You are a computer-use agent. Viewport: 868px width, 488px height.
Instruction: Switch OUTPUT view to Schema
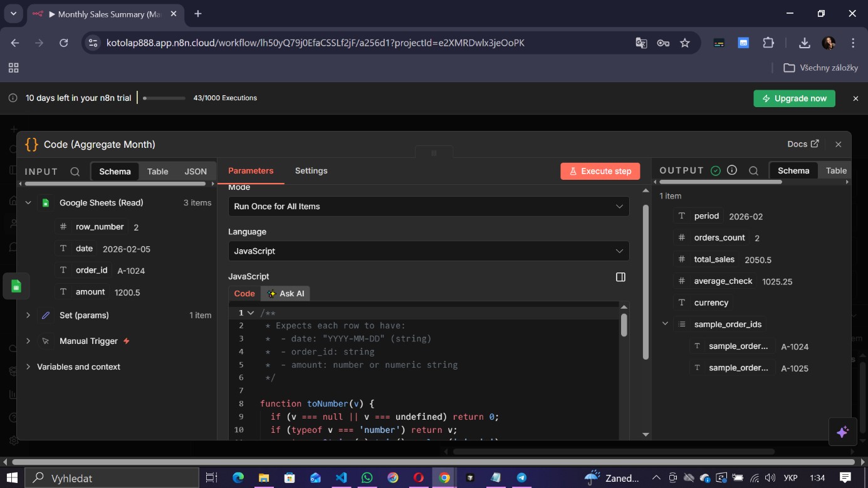pyautogui.click(x=793, y=170)
